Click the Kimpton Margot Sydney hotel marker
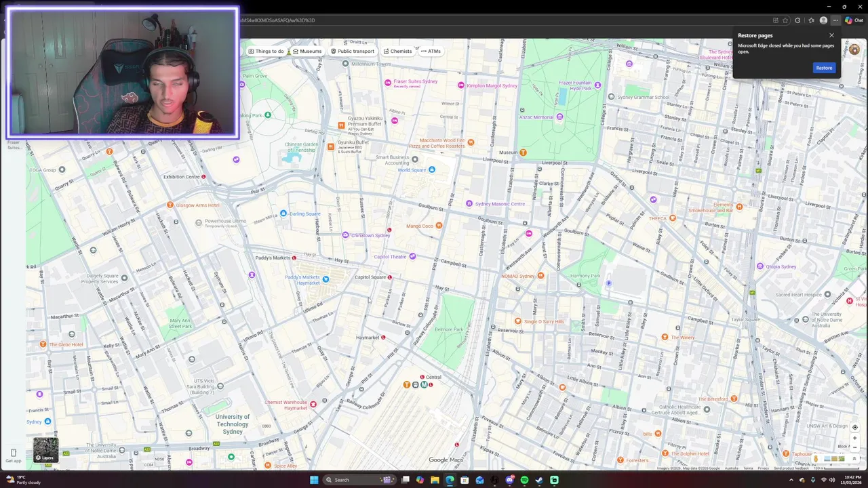 pyautogui.click(x=461, y=85)
